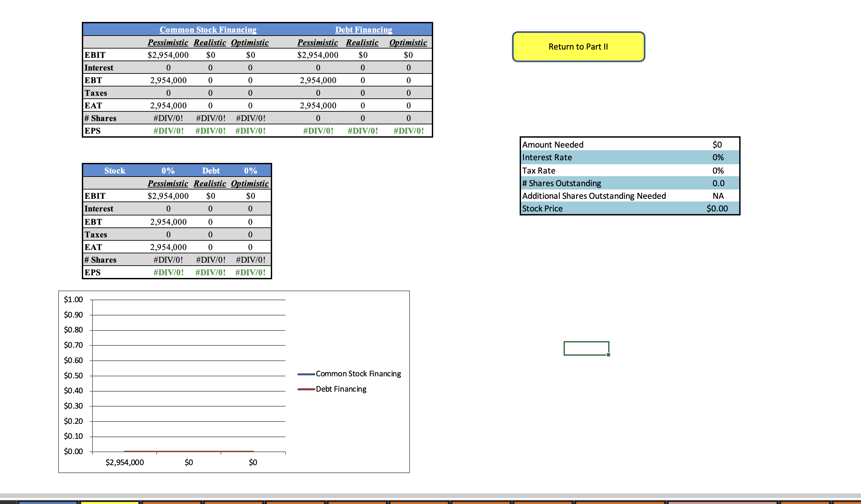Screen dimensions: 861x504
Task: Click the Interest Rate cell showing 0%
Action: [x=718, y=157]
